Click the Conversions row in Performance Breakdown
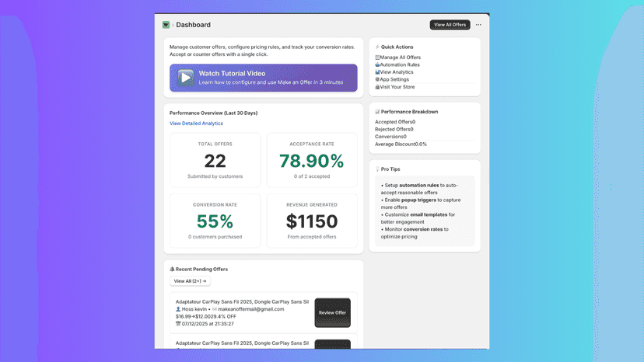Screen dimensions: 644x362 390,137
